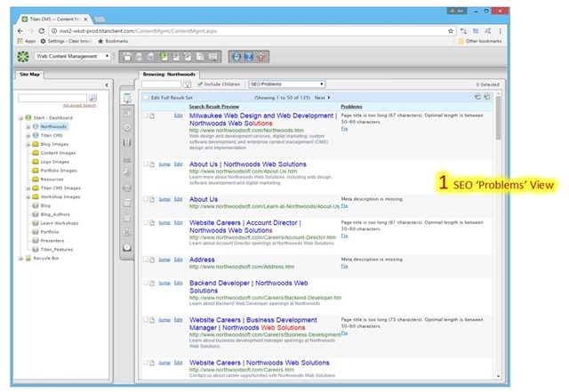Click the blue refresh circle toolbar icon
569x392 pixels.
[236, 57]
